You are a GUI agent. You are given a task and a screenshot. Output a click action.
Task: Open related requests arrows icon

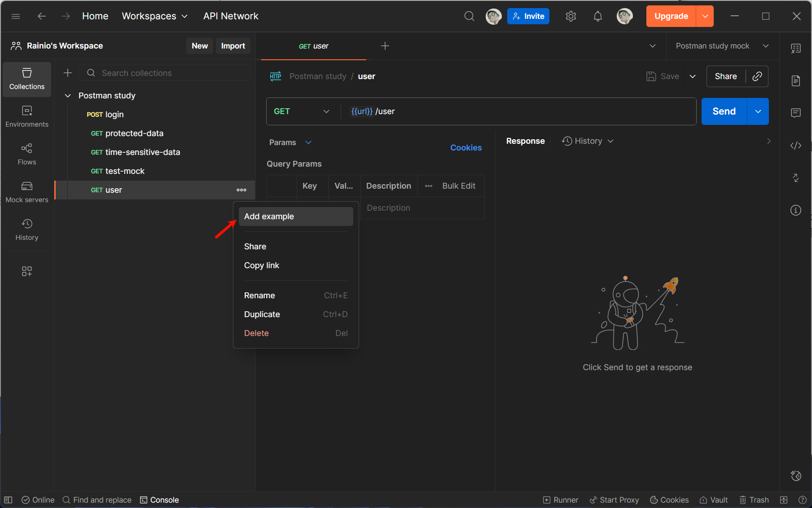pos(796,178)
